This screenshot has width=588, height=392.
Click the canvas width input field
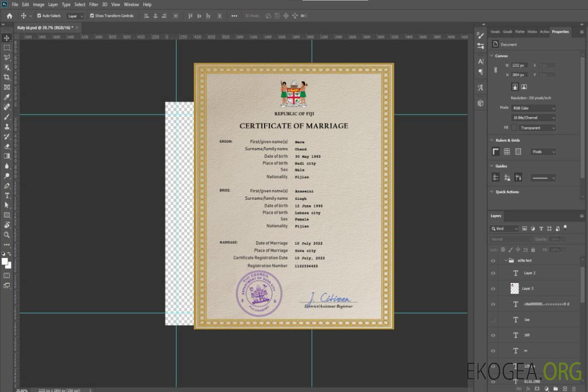(x=519, y=65)
